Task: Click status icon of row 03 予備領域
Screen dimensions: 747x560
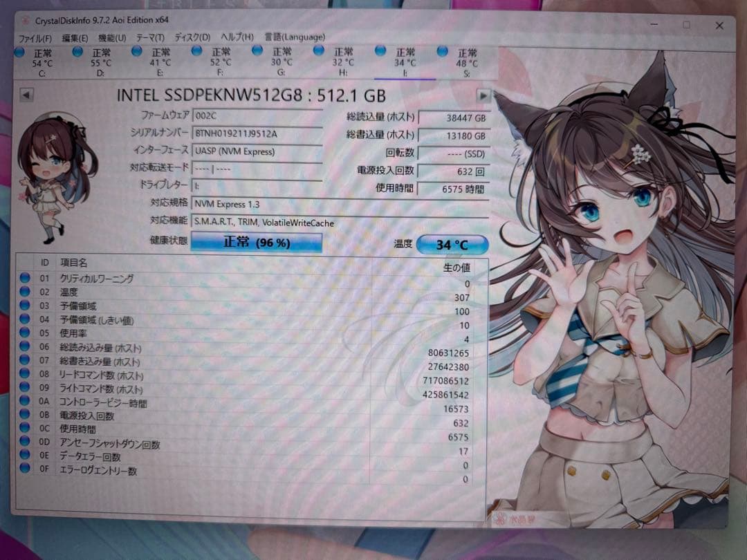Action: pyautogui.click(x=25, y=306)
